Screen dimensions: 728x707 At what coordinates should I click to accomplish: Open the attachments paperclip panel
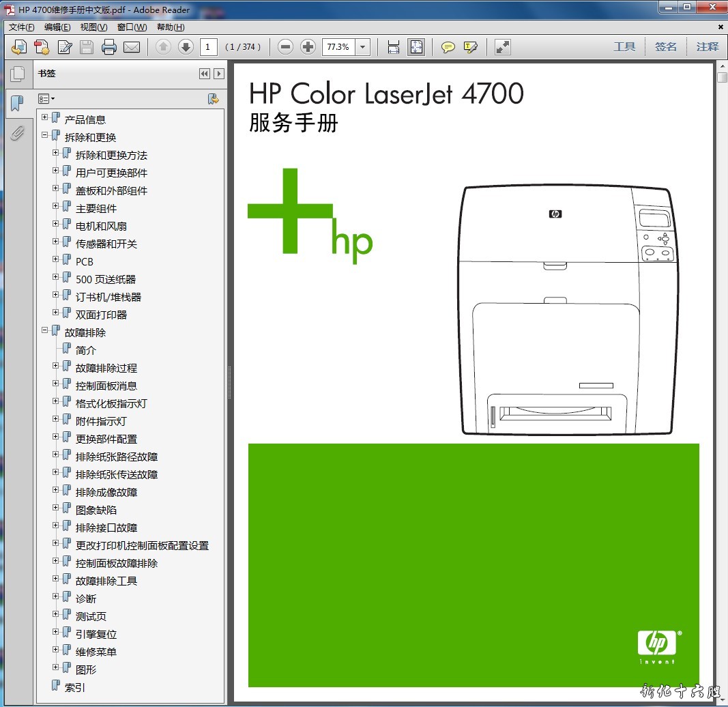point(17,133)
